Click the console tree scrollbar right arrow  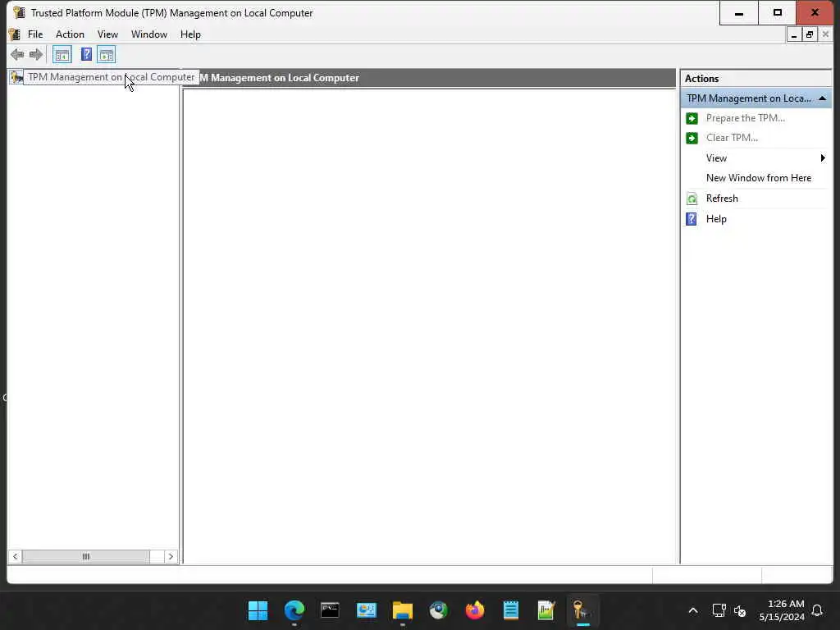171,557
